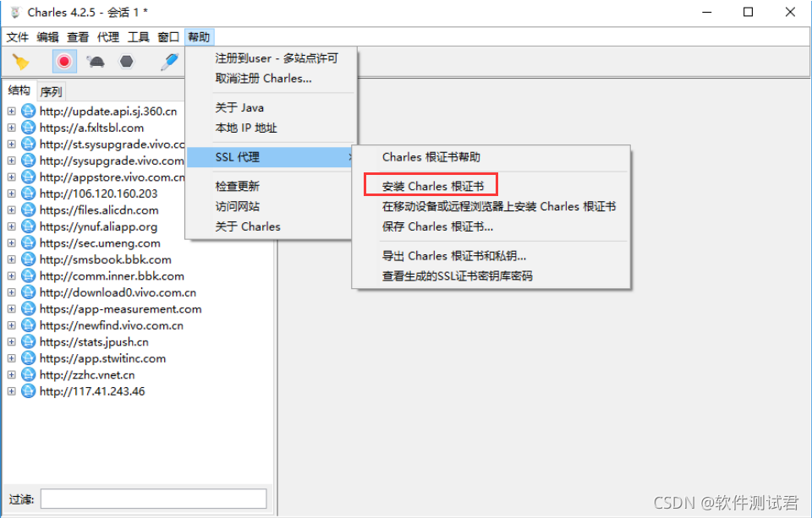
Task: Open the 工具 menu
Action: 138,37
